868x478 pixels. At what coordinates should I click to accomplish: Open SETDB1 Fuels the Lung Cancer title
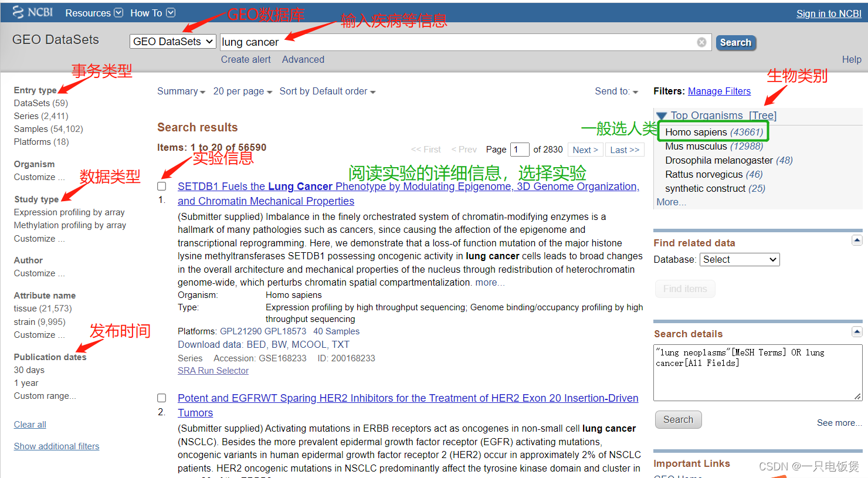pos(408,194)
